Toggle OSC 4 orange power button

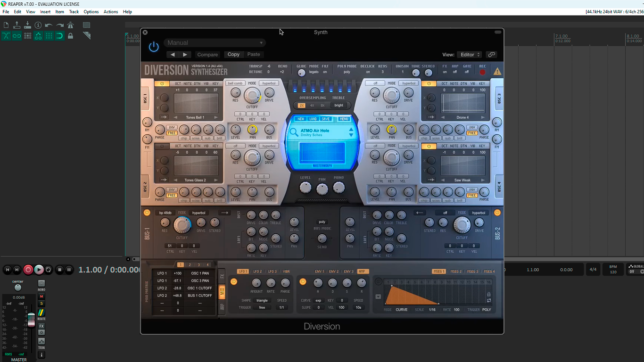[429, 146]
